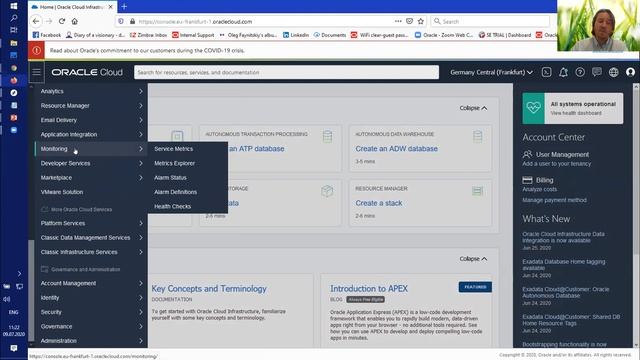
Task: Open the Germany Central (Frankfurt) region dropdown
Action: [x=491, y=72]
